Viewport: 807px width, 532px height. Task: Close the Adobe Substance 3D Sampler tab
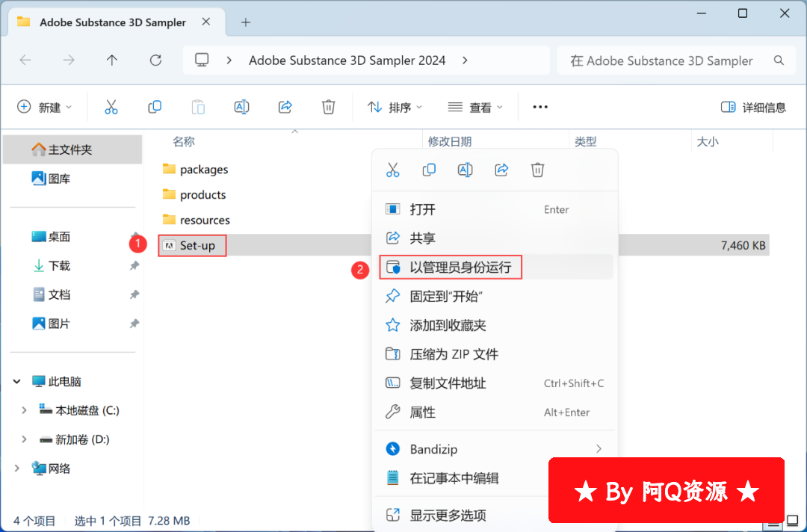206,22
